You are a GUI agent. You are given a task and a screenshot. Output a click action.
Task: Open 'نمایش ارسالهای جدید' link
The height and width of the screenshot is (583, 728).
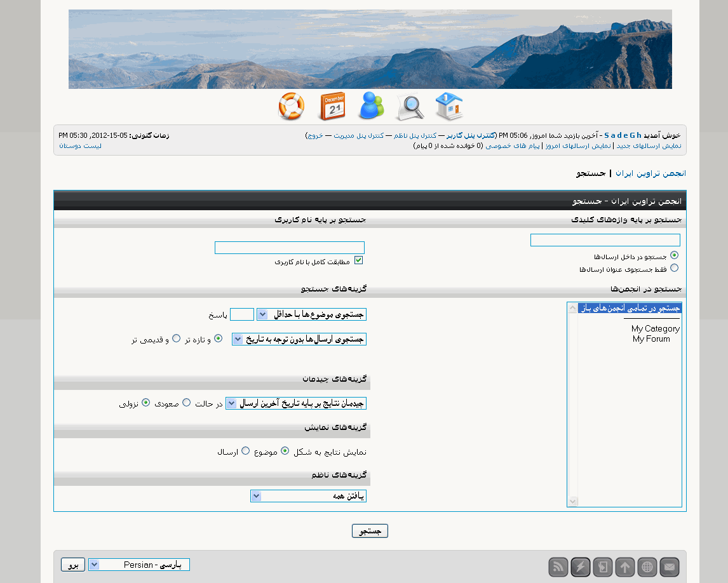649,145
